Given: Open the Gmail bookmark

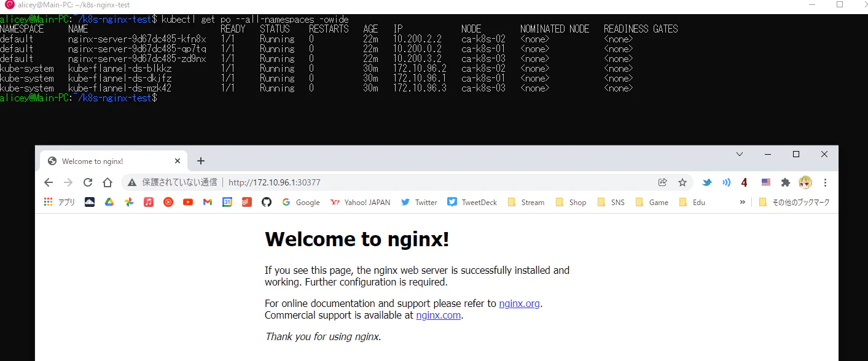Looking at the screenshot, I should [x=208, y=202].
